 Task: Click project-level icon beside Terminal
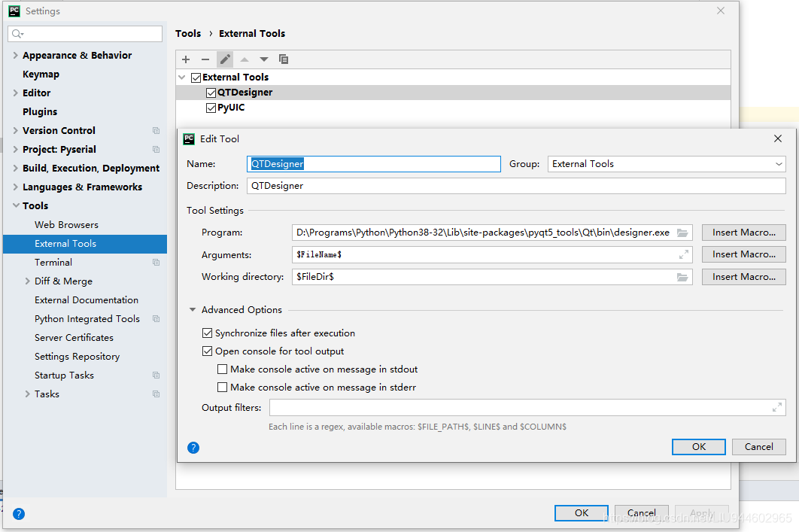[x=156, y=263]
